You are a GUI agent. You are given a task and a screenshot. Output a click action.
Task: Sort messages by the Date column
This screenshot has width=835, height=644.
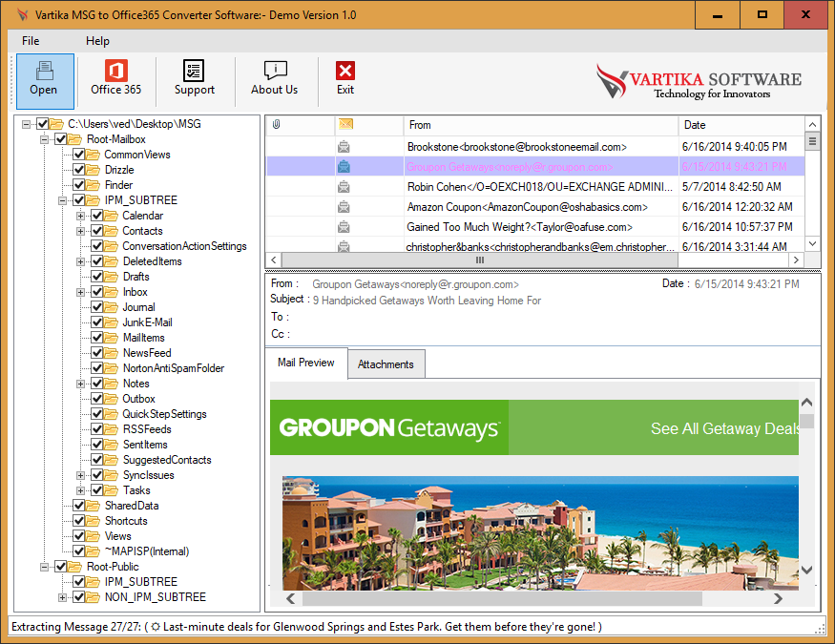click(741, 125)
